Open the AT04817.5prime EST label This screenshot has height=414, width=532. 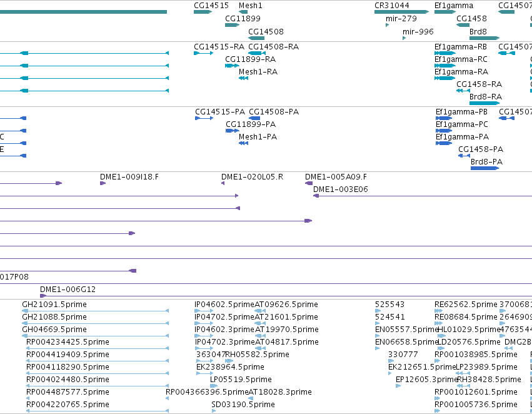286,342
